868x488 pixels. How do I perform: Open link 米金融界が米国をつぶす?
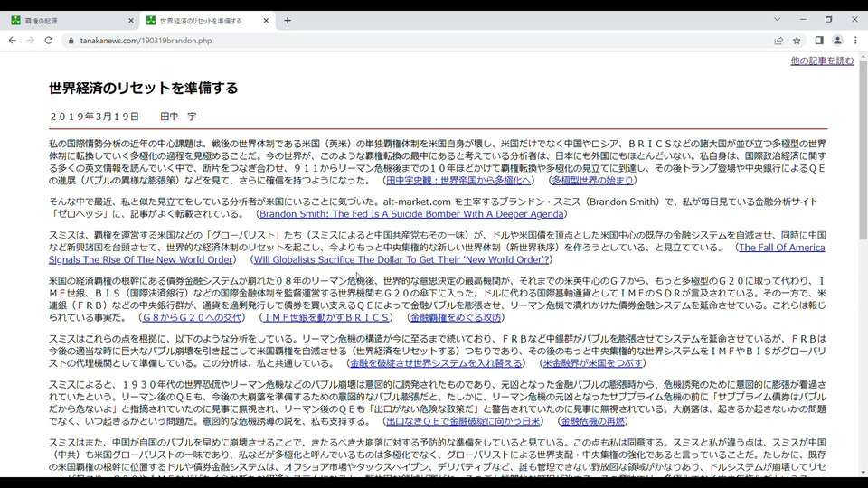(592, 363)
